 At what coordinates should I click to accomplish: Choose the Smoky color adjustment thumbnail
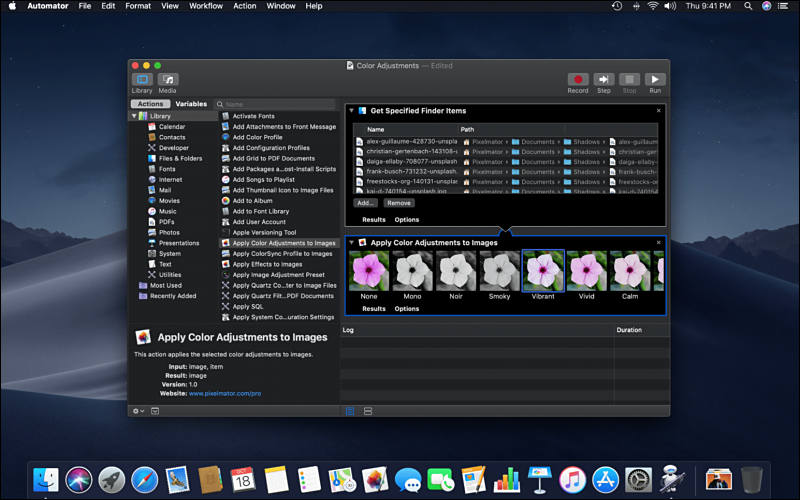click(x=499, y=271)
